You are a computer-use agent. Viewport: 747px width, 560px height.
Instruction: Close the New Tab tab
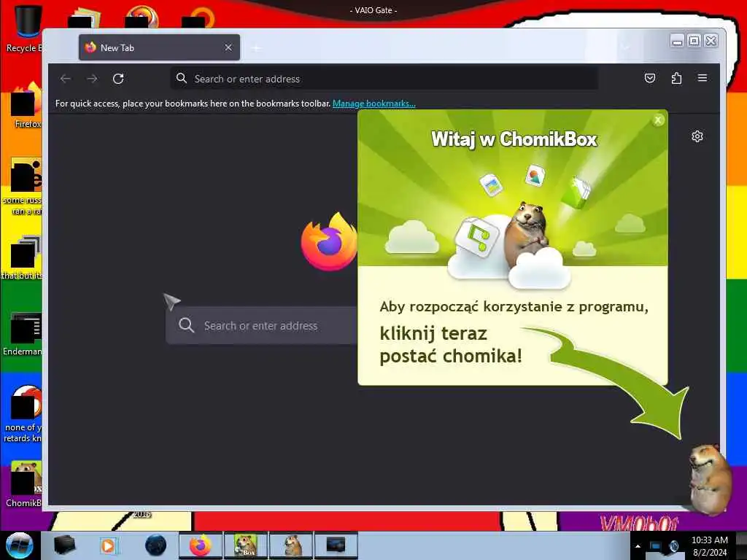228,47
